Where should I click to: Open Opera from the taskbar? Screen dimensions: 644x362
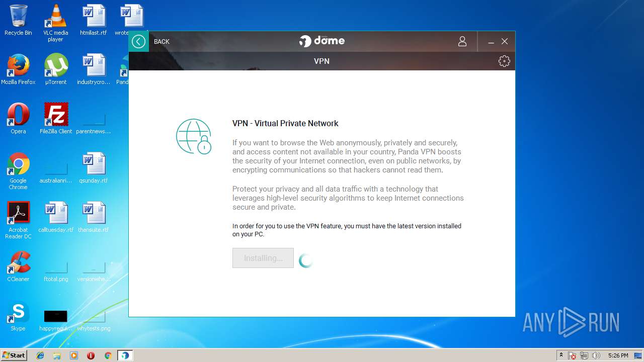[91, 355]
